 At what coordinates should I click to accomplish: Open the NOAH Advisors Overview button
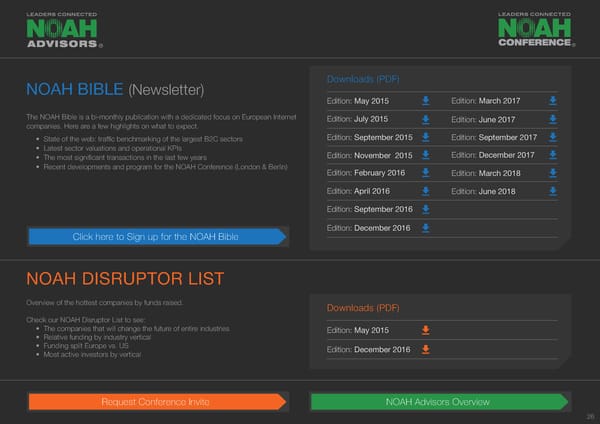coord(437,402)
